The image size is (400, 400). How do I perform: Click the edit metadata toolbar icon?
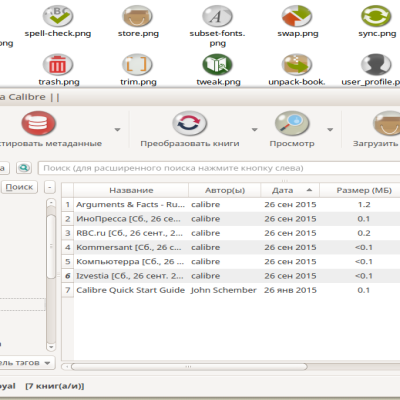click(38, 123)
